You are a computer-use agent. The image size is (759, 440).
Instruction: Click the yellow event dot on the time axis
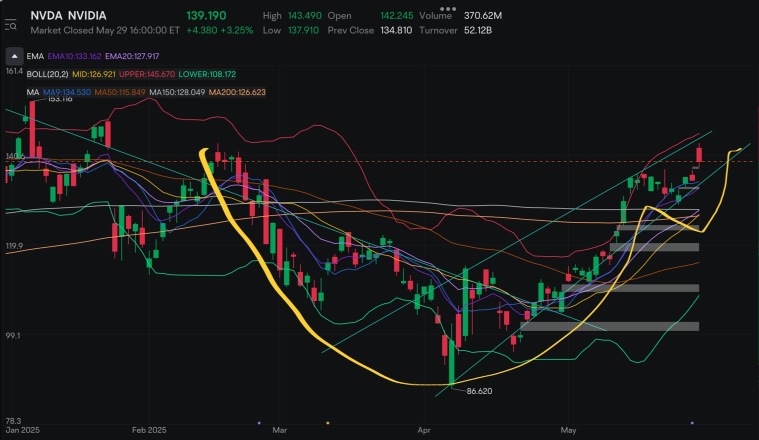coord(328,423)
